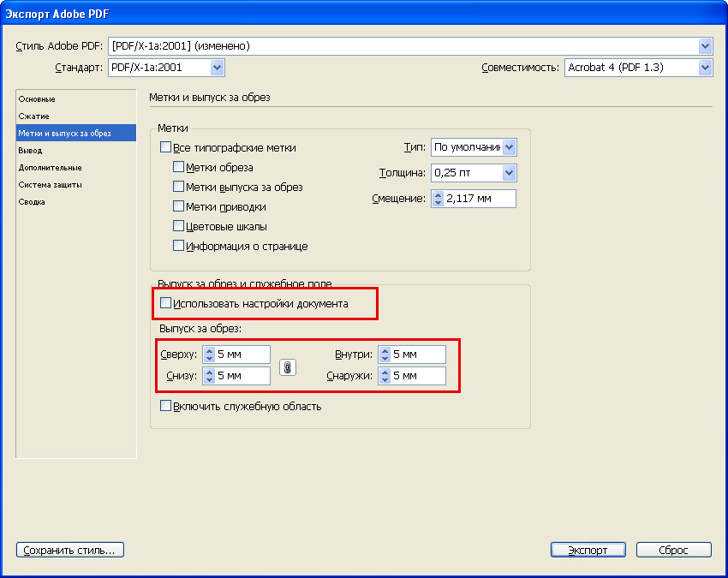
Task: Click the 'Сверху' bleed stepper arrows
Action: [x=209, y=355]
